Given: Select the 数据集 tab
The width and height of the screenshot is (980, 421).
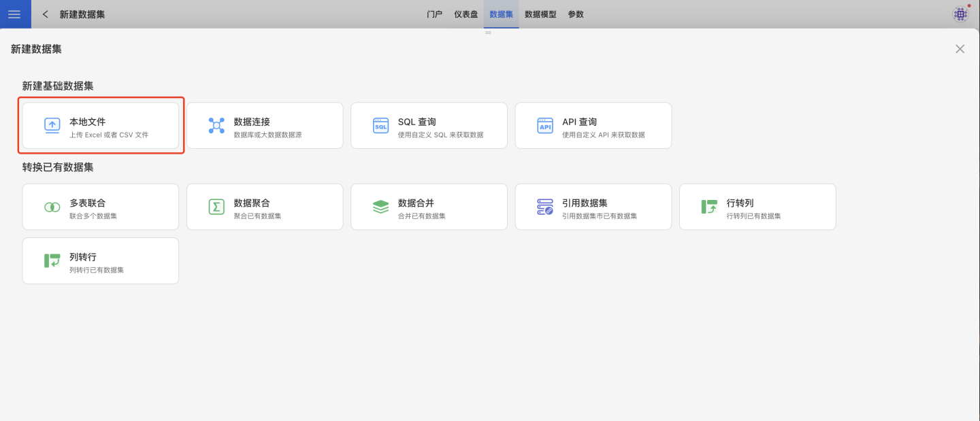Looking at the screenshot, I should tap(502, 14).
